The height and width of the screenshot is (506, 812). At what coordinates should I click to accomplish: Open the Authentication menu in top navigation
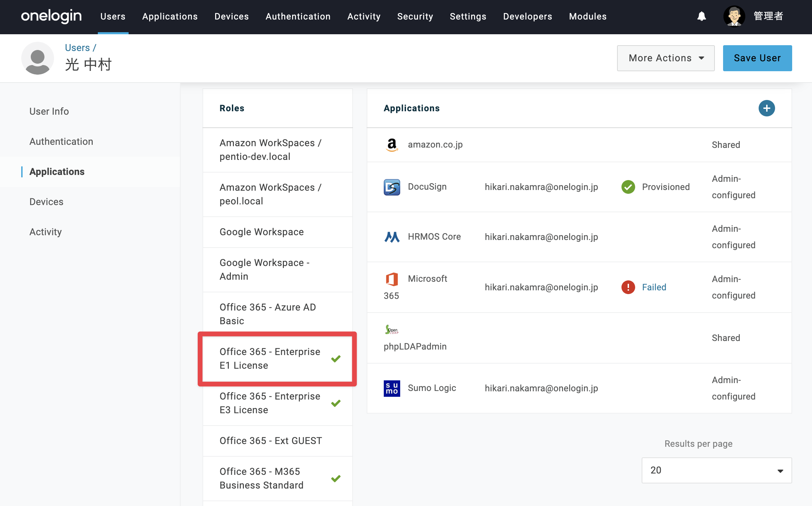[x=298, y=16]
